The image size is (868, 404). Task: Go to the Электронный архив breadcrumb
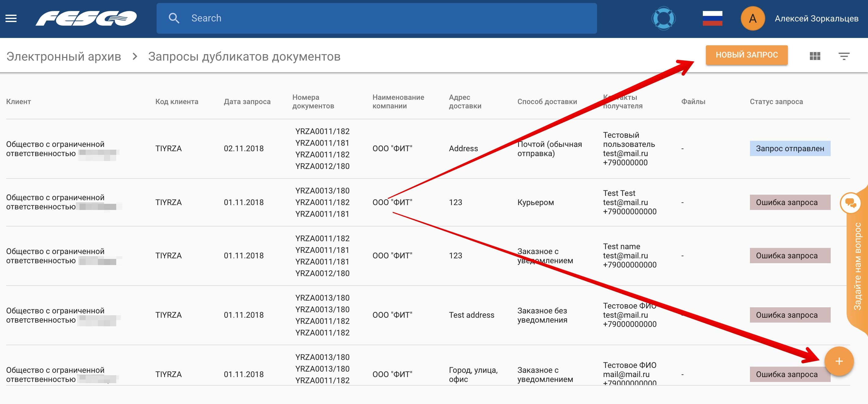[x=64, y=56]
